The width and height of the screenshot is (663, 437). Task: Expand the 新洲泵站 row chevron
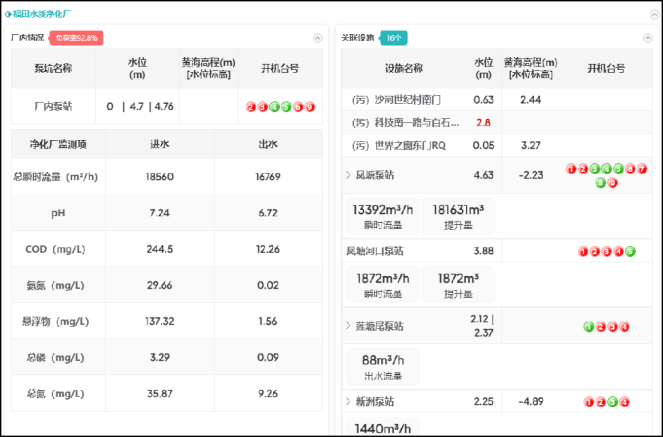pyautogui.click(x=348, y=401)
